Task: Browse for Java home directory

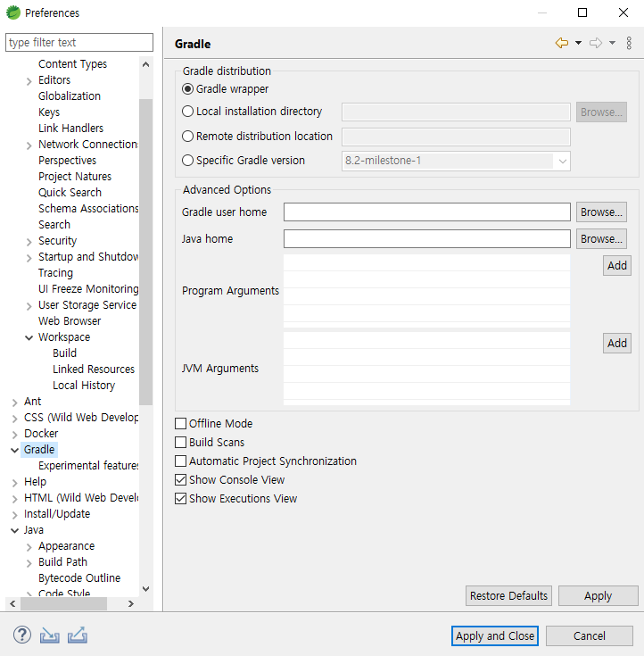Action: click(601, 239)
